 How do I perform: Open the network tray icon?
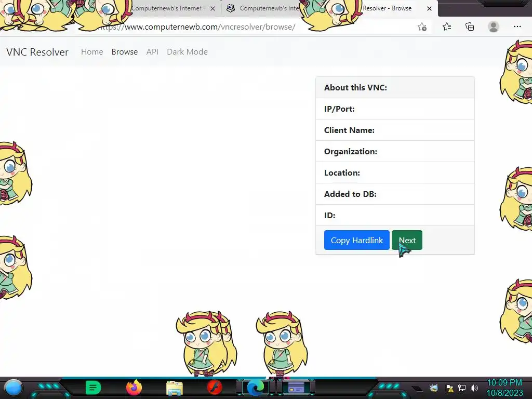tap(462, 388)
